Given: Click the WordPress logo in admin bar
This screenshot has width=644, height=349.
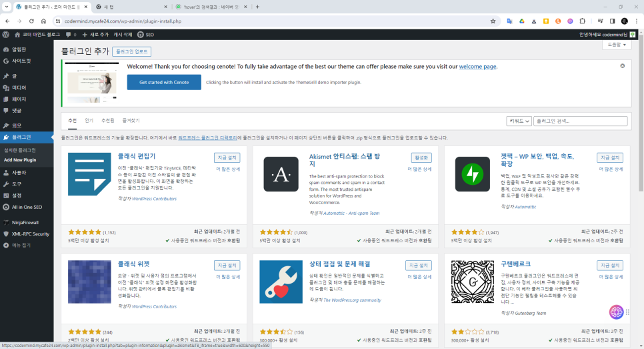Looking at the screenshot, I should click(6, 35).
